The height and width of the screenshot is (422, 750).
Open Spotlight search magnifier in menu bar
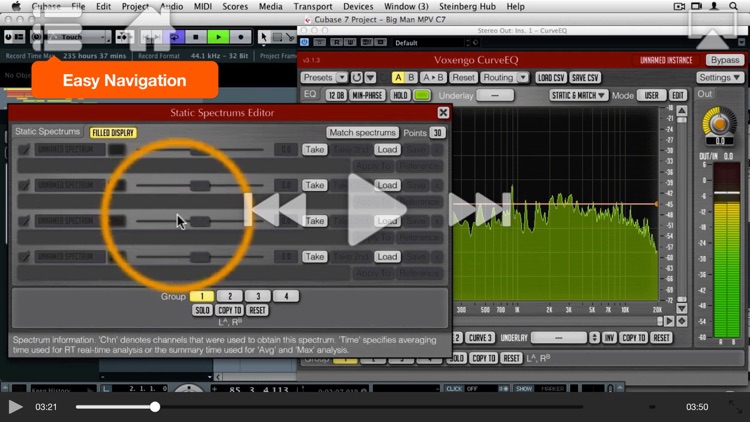click(733, 6)
